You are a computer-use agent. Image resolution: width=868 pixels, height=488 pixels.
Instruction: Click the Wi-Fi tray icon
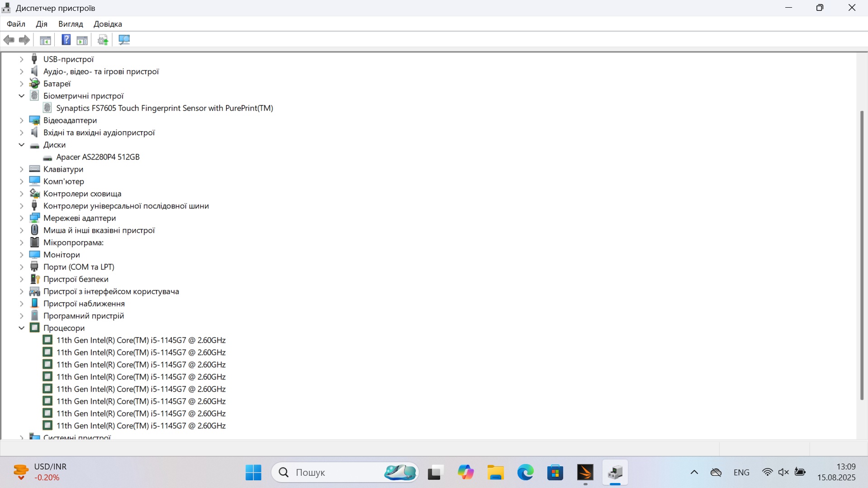767,472
